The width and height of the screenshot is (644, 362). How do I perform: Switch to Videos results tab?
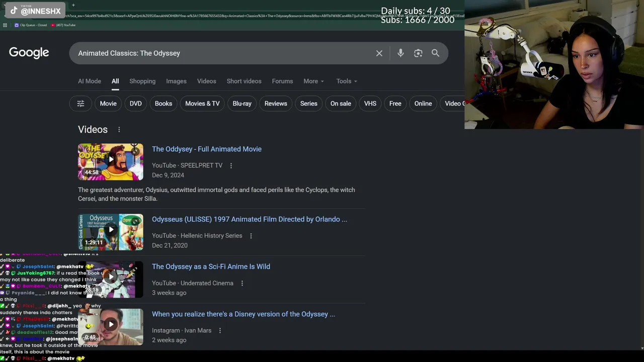tap(207, 81)
